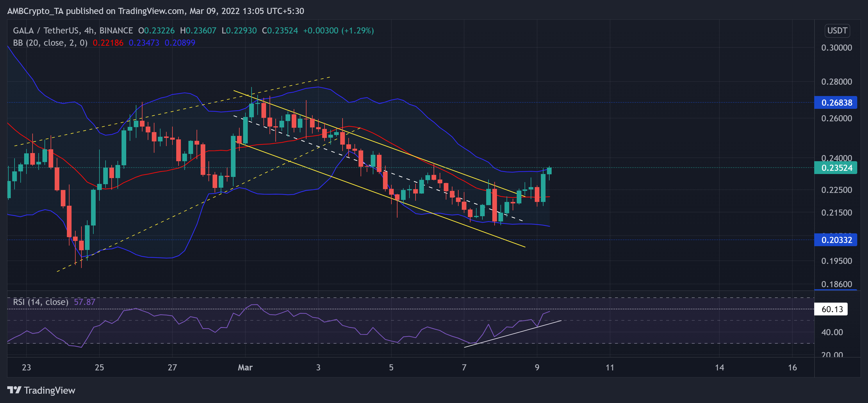Click date 9 on the time axis
Image resolution: width=868 pixels, height=403 pixels.
point(537,367)
